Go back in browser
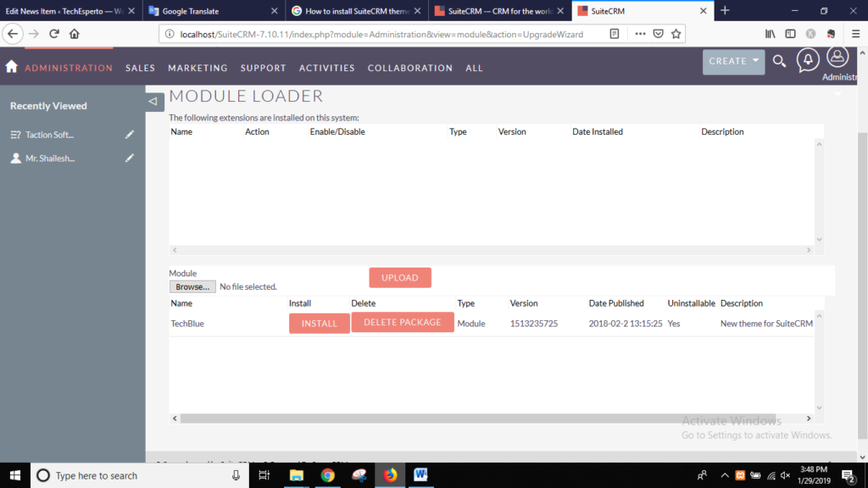 (12, 34)
